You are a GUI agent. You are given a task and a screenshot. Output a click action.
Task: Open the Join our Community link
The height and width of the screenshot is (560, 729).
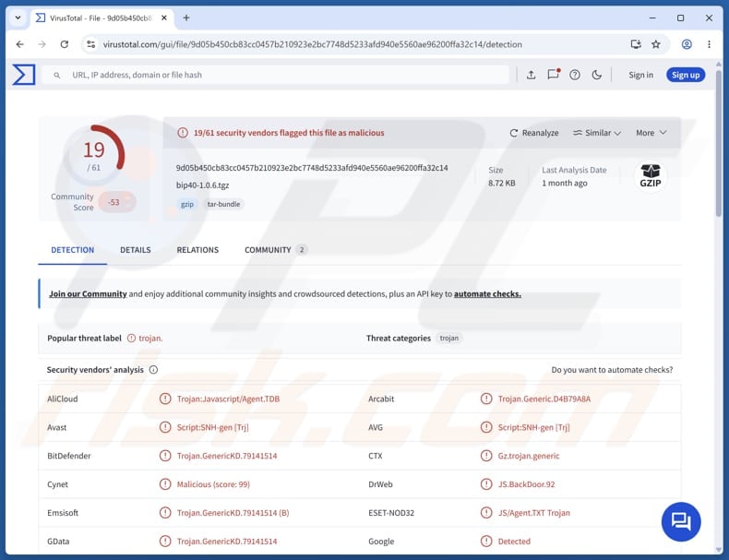point(88,293)
